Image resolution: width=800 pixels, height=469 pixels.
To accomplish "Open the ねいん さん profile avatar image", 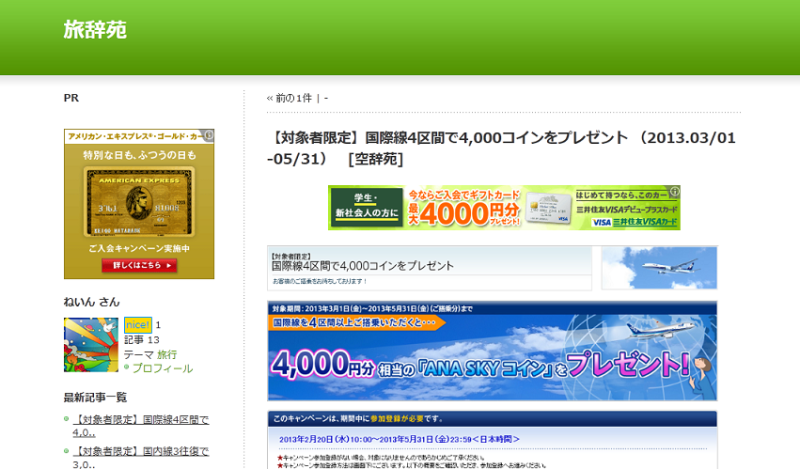I will pos(91,344).
